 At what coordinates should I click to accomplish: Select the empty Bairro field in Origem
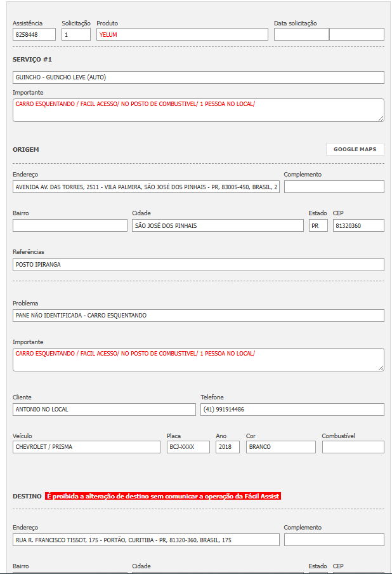(x=70, y=225)
